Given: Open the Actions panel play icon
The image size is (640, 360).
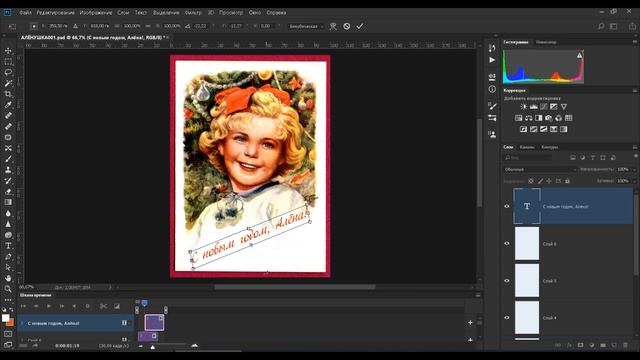Looking at the screenshot, I should pos(492,60).
